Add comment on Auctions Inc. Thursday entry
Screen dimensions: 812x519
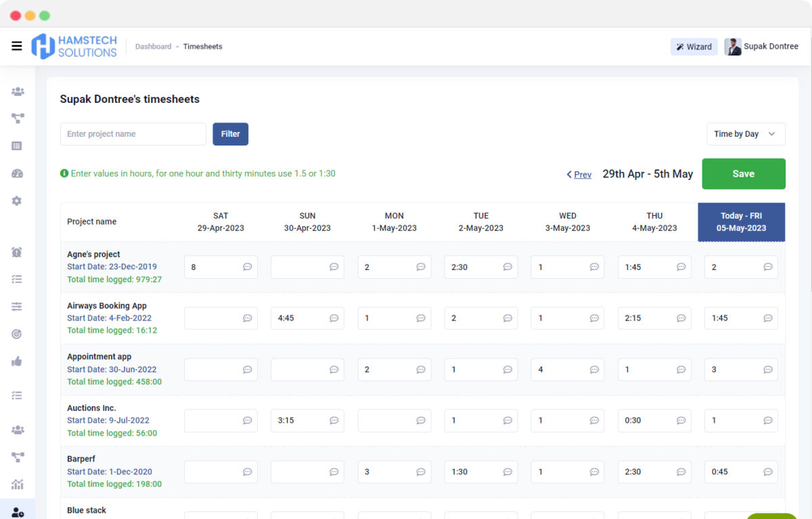[681, 420]
